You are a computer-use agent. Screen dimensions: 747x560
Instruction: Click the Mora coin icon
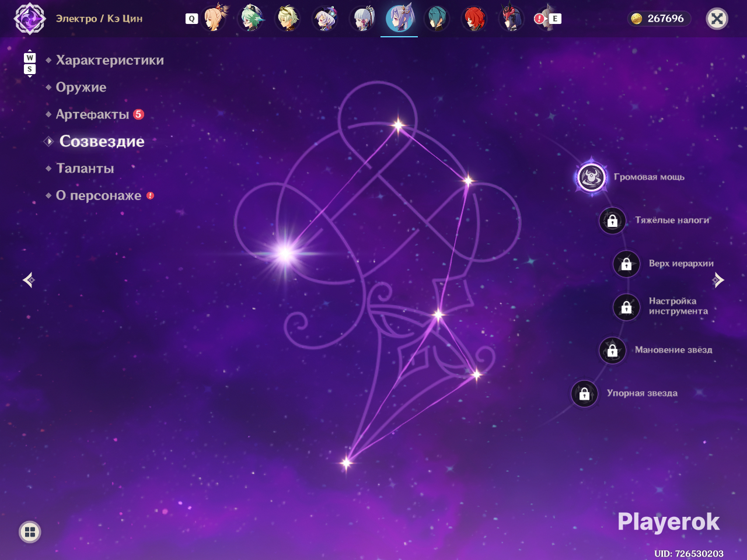click(x=637, y=19)
